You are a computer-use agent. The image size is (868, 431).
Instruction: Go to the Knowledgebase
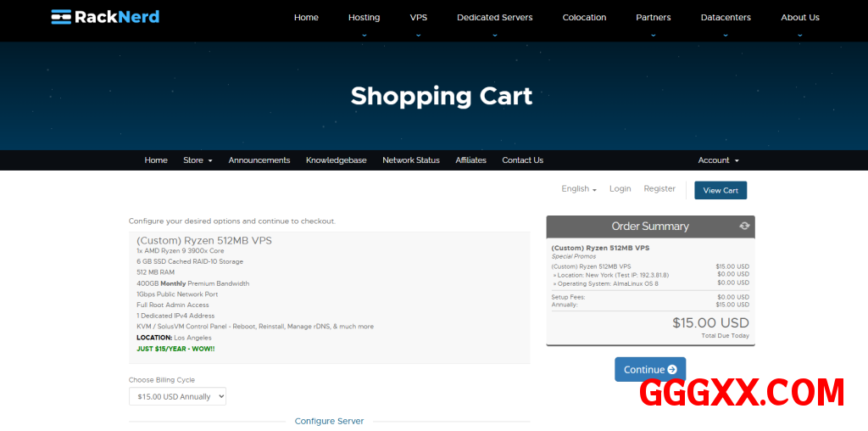[x=336, y=160]
